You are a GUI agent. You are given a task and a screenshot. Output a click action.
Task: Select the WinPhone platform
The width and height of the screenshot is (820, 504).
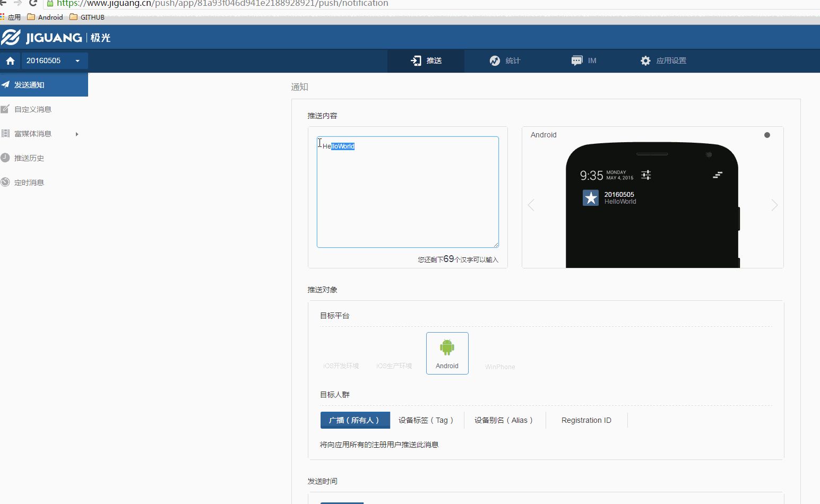[x=500, y=367]
